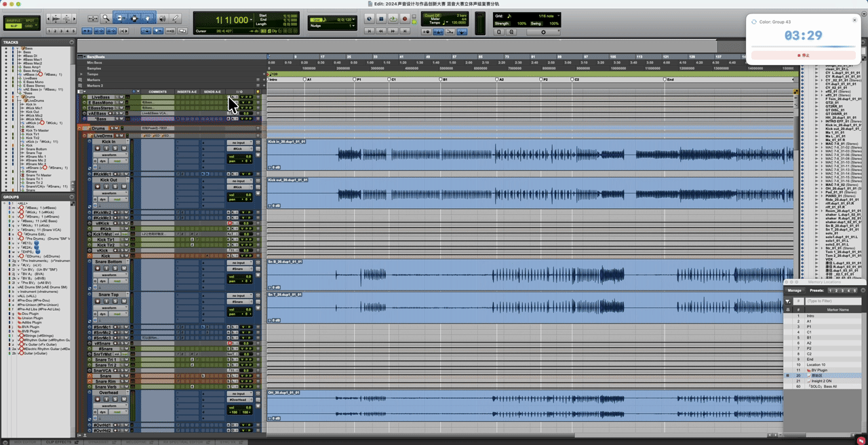
Task: Mute the Kick In track
Action: (x=124, y=148)
